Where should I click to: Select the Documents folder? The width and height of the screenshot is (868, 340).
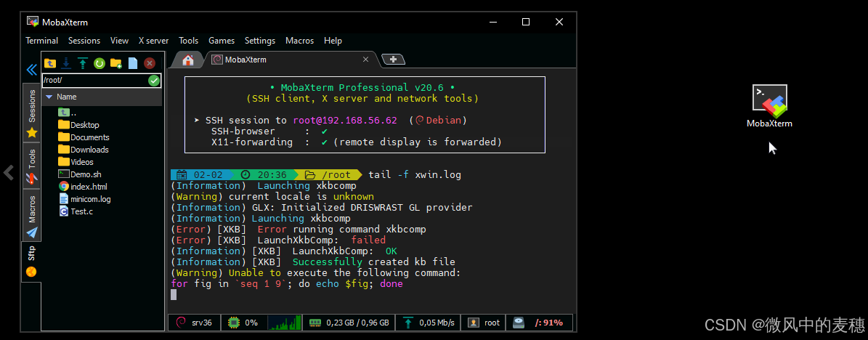pyautogui.click(x=84, y=137)
